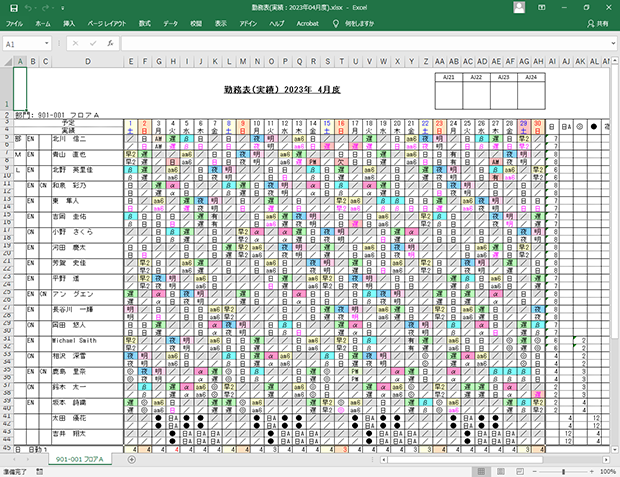Click the zoom slider handle

click(x=563, y=472)
